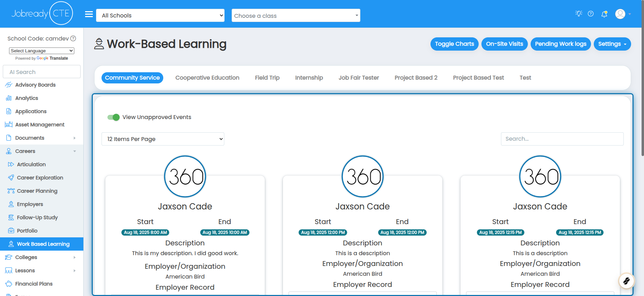Click the Career Exploration rocket icon
Viewport: 644px width, 296px height.
click(x=11, y=178)
